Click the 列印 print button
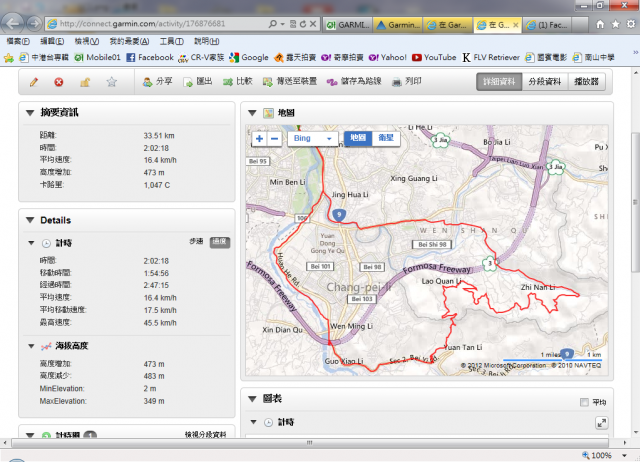 tap(407, 82)
